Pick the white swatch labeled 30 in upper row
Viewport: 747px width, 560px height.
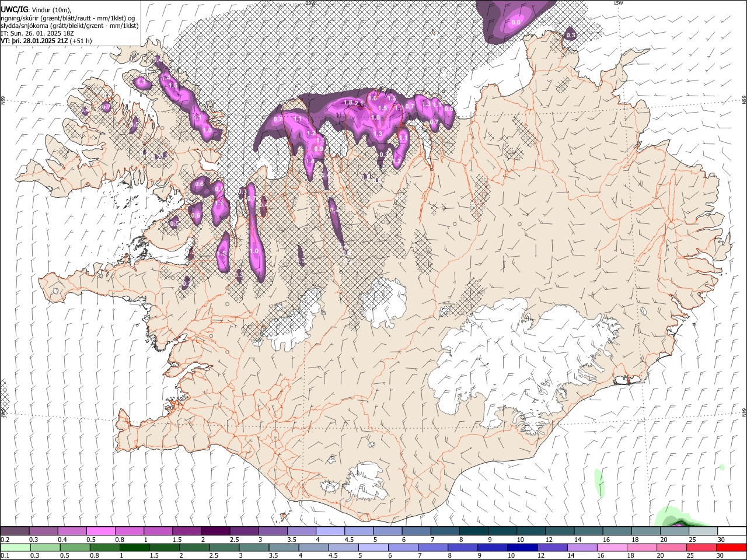pos(731,531)
